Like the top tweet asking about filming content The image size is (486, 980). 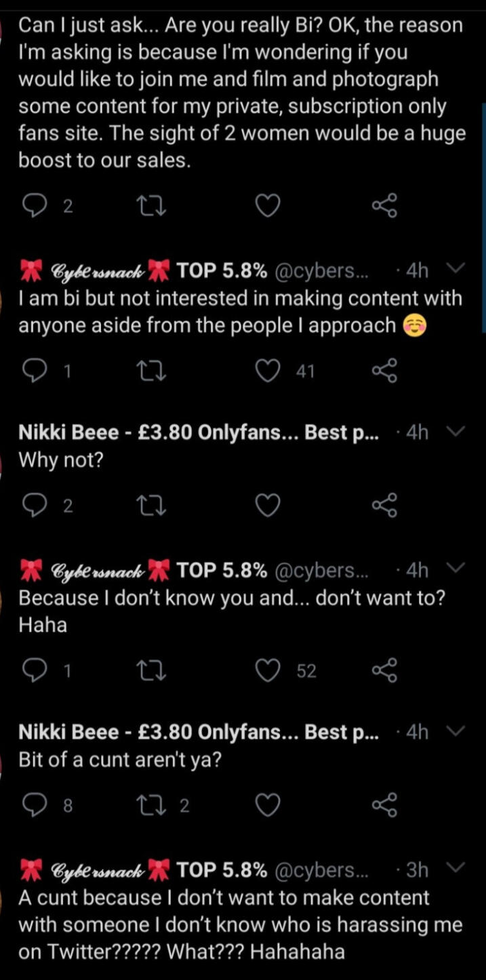pyautogui.click(x=268, y=206)
